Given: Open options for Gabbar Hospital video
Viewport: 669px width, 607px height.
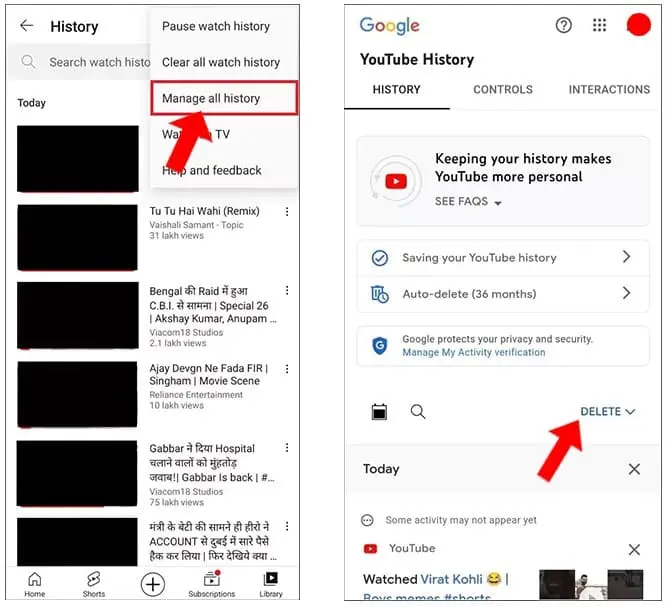Looking at the screenshot, I should pyautogui.click(x=287, y=447).
